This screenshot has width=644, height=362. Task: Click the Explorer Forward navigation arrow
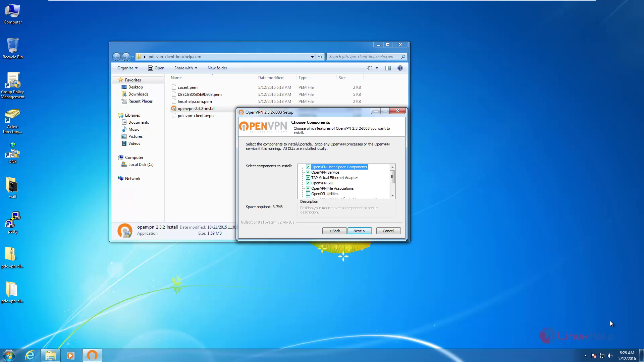point(126,57)
